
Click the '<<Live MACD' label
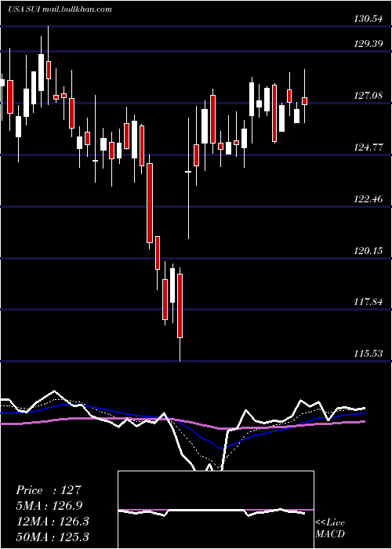[330, 528]
